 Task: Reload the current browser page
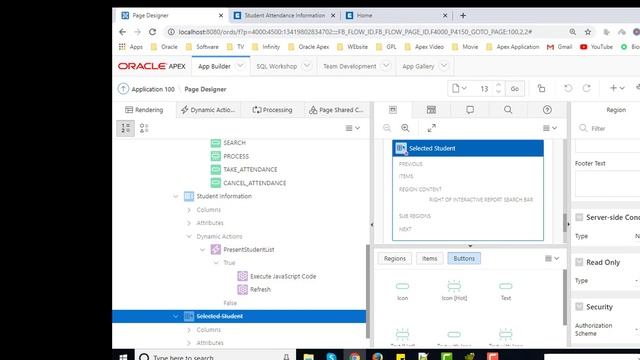(152, 32)
